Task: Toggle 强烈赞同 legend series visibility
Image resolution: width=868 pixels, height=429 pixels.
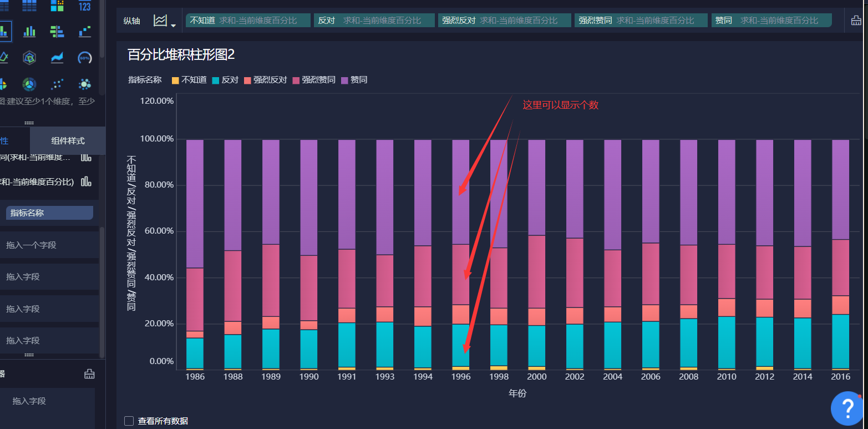Action: coord(313,80)
